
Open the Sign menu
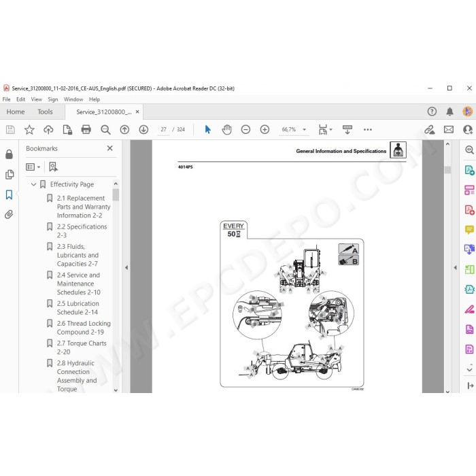point(53,99)
